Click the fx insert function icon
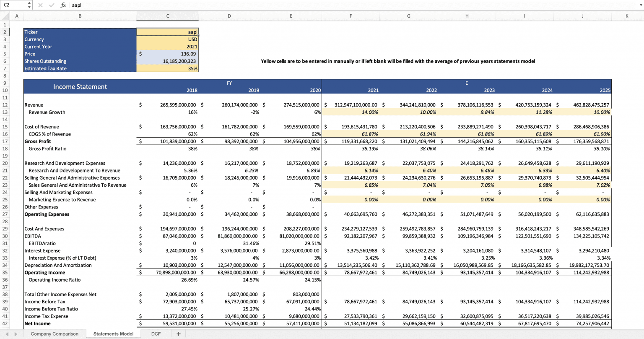 tap(63, 5)
